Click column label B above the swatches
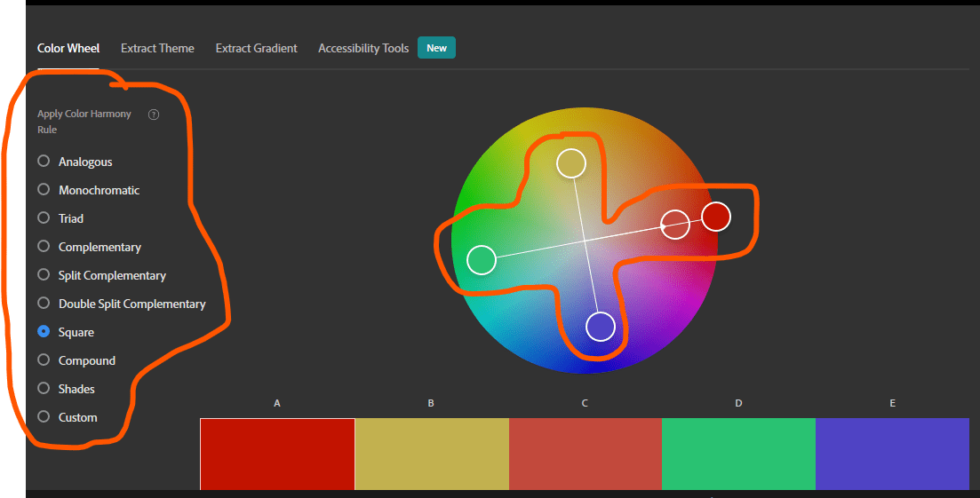 [x=431, y=403]
